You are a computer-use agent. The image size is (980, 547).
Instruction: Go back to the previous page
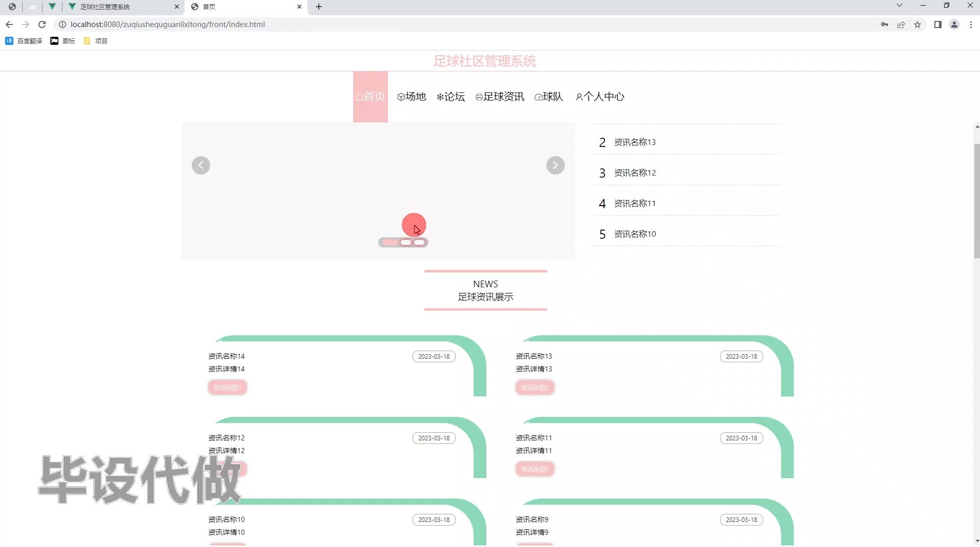[9, 24]
